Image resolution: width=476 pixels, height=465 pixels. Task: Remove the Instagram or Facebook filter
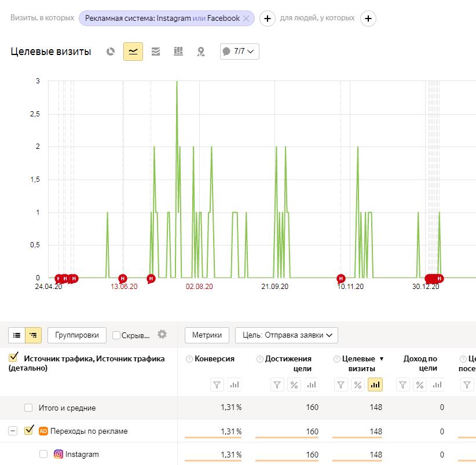(246, 19)
